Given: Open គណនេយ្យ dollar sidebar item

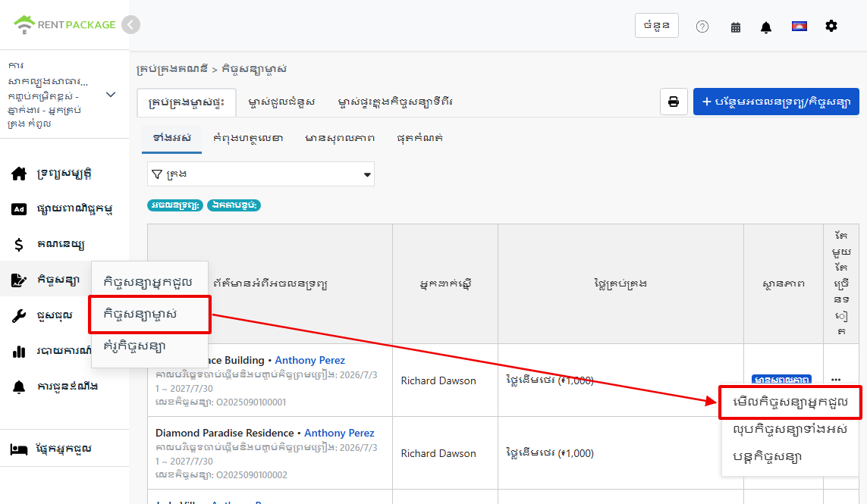Looking at the screenshot, I should (x=64, y=244).
